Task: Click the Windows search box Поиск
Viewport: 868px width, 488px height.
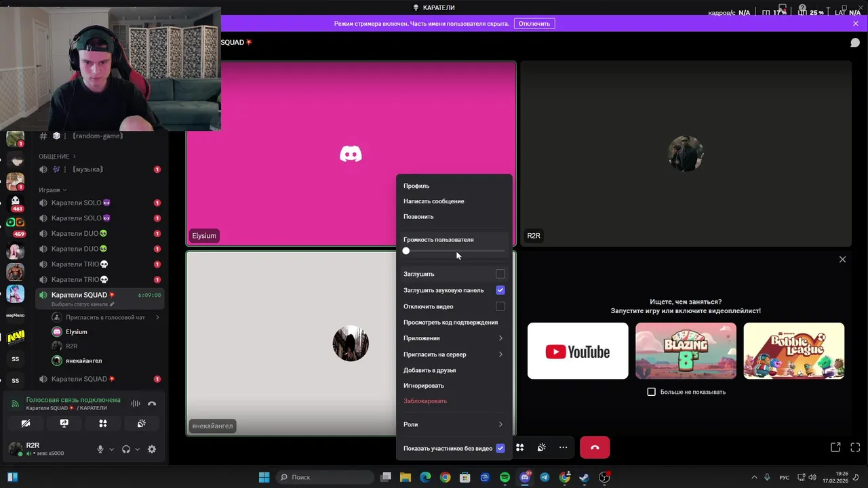Action: (325, 477)
